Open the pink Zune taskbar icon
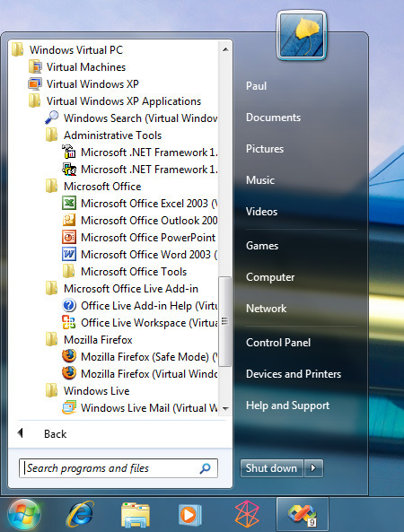This screenshot has width=404, height=532. tap(247, 514)
